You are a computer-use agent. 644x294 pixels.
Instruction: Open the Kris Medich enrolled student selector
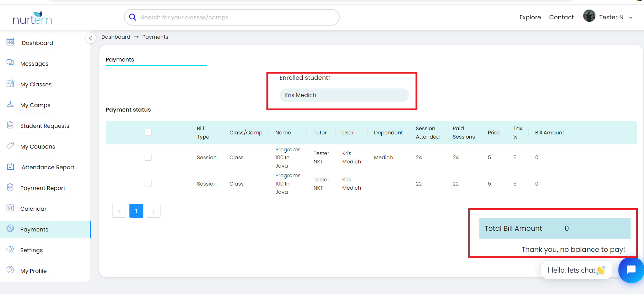[344, 95]
